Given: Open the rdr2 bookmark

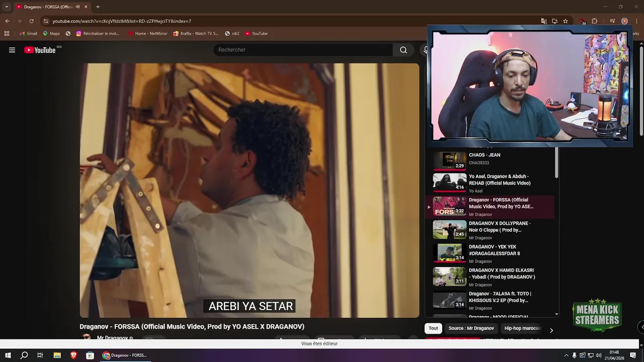Looking at the screenshot, I should coord(232,34).
